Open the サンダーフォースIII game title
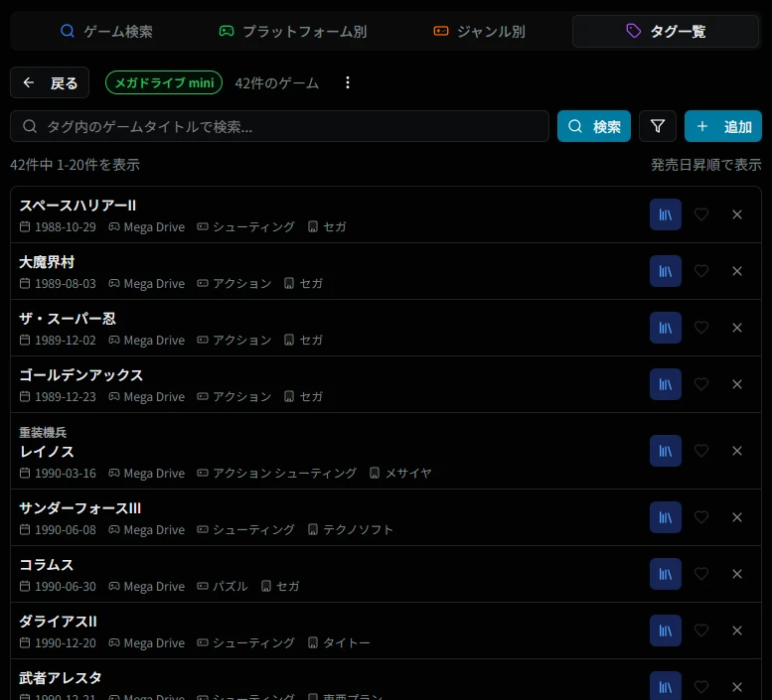This screenshot has width=772, height=700. 79,508
